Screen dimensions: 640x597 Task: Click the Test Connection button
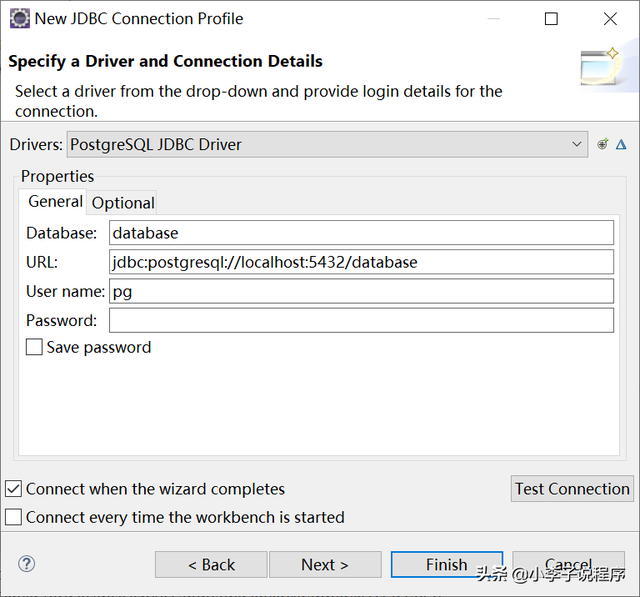tap(572, 488)
